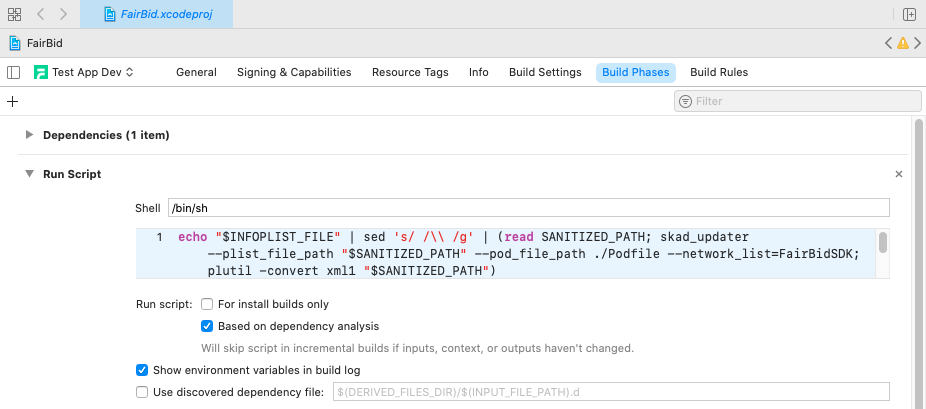Click the echo keyword in the script
This screenshot has height=409, width=926.
pos(193,237)
